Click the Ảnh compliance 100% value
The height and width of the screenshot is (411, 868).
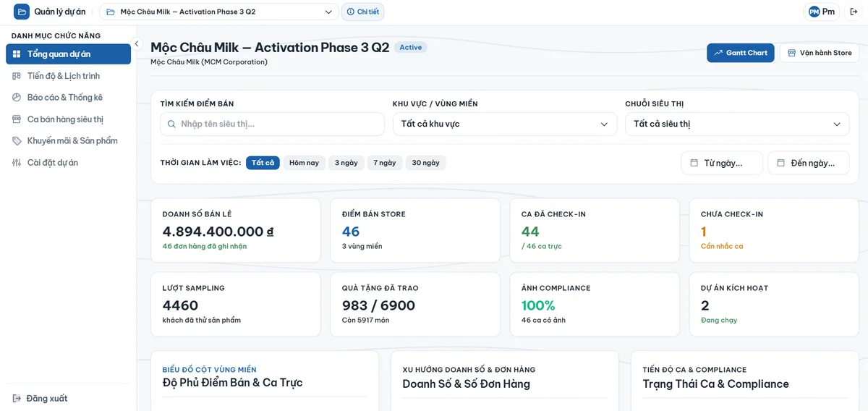click(x=538, y=305)
